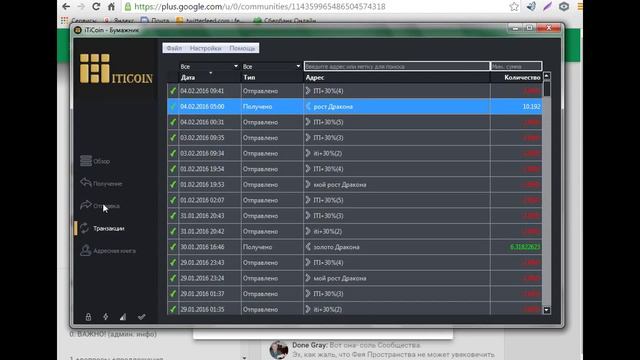Image resolution: width=640 pixels, height=360 pixels.
Task: Click browser back arrow
Action: 66,7
